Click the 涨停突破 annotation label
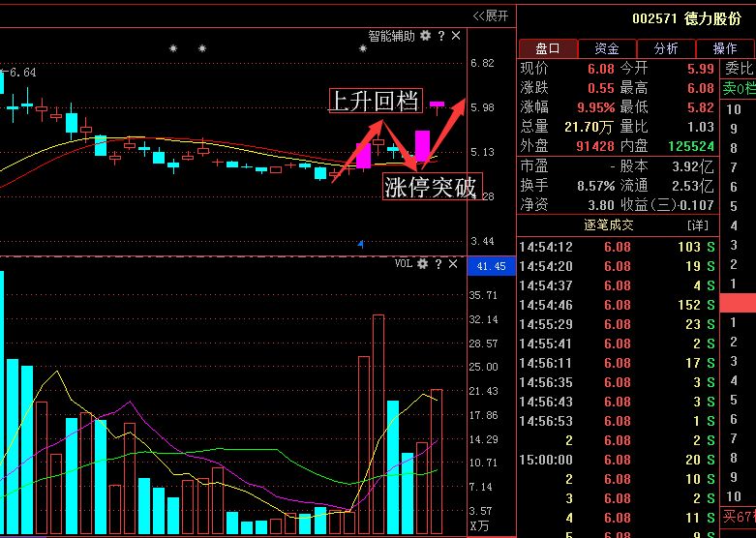This screenshot has height=538, width=756. (x=431, y=187)
